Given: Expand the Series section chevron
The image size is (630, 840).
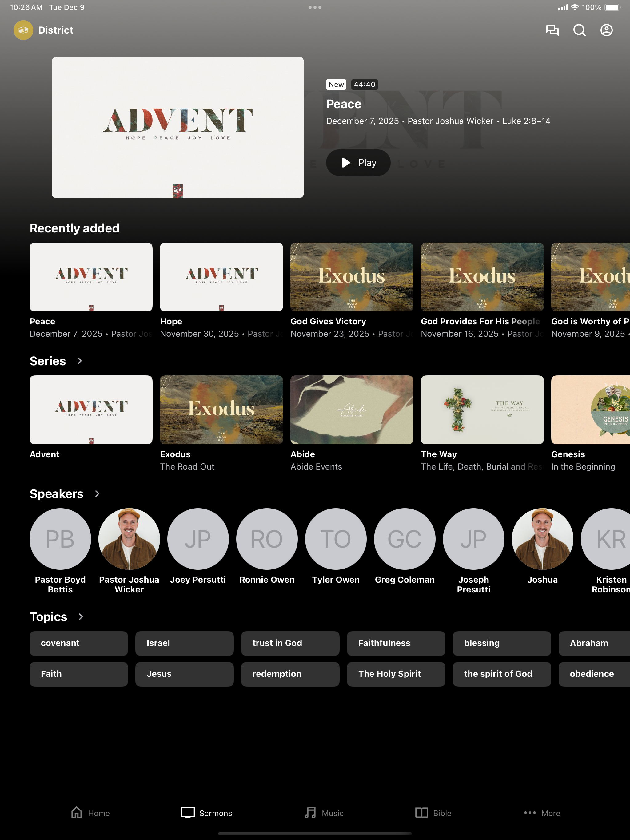Looking at the screenshot, I should pyautogui.click(x=79, y=361).
